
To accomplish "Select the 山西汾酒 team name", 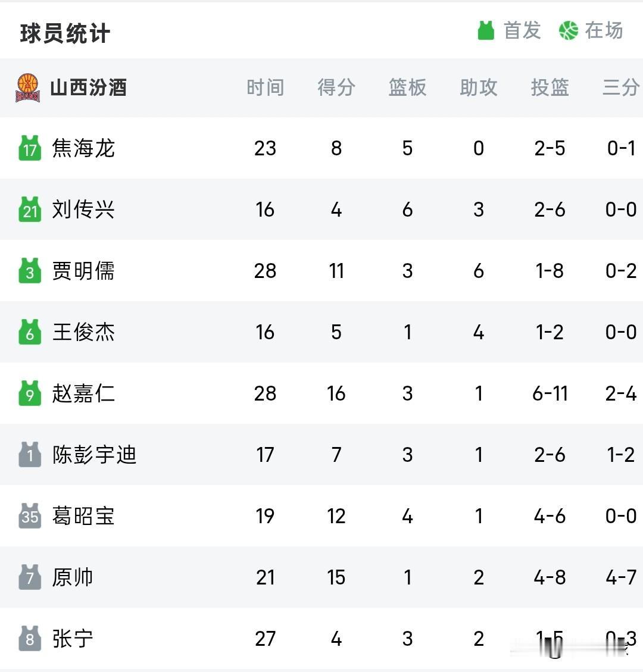I will [88, 88].
